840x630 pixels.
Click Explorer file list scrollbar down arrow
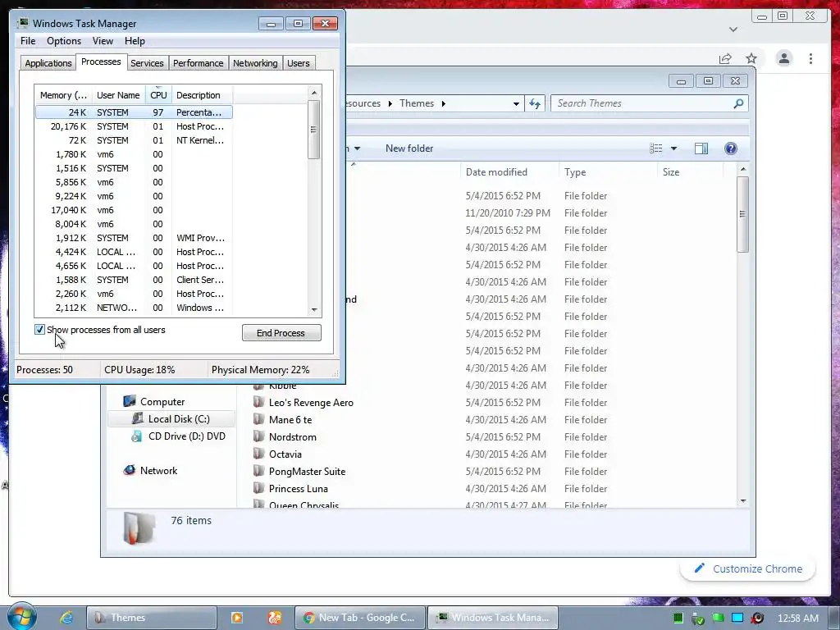[743, 501]
